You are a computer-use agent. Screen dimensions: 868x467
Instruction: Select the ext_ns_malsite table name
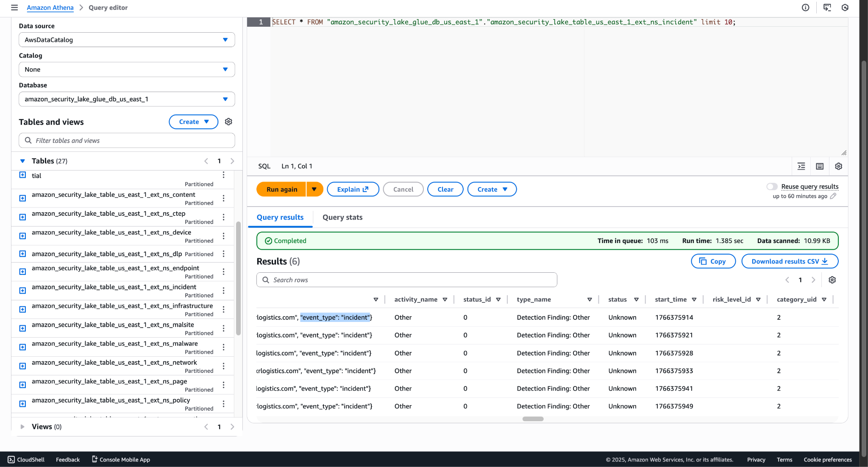[x=113, y=325]
